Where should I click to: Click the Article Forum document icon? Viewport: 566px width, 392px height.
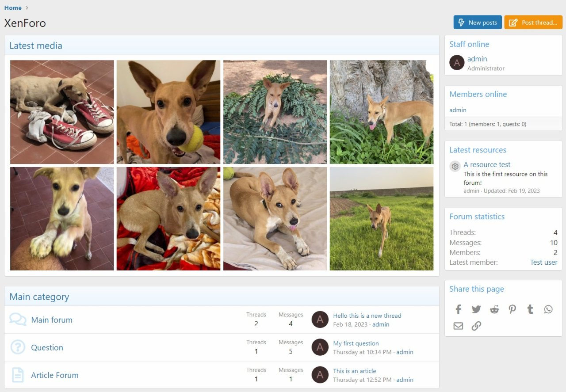(18, 375)
